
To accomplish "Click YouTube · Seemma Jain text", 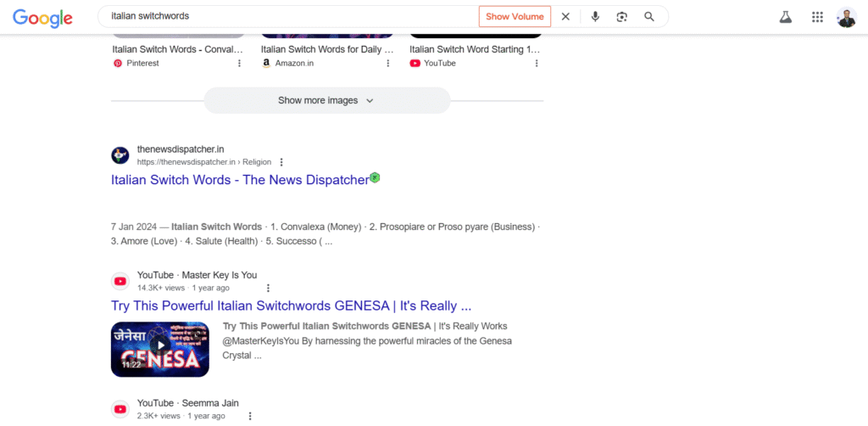I will click(x=188, y=403).
